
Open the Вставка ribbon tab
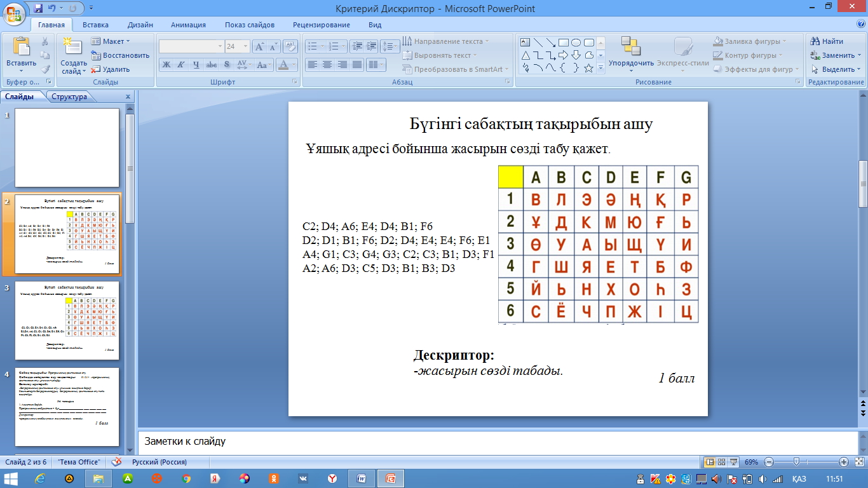(95, 25)
